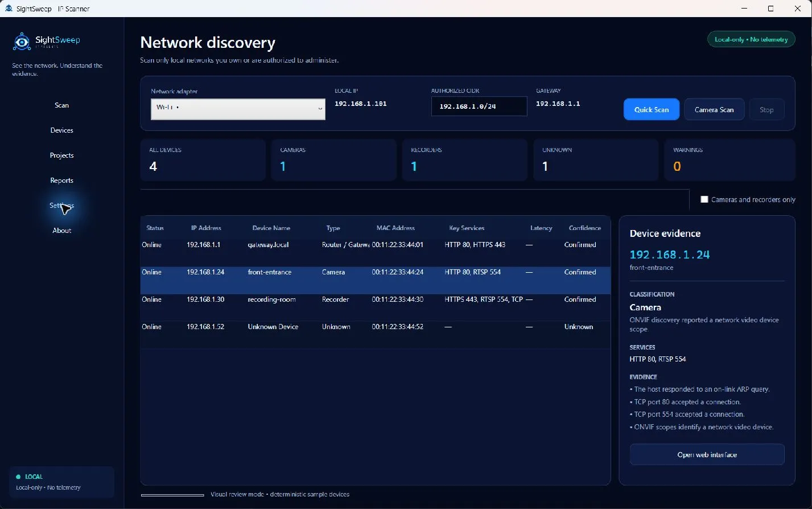
Task: Sort by the Type column header
Action: (x=333, y=228)
